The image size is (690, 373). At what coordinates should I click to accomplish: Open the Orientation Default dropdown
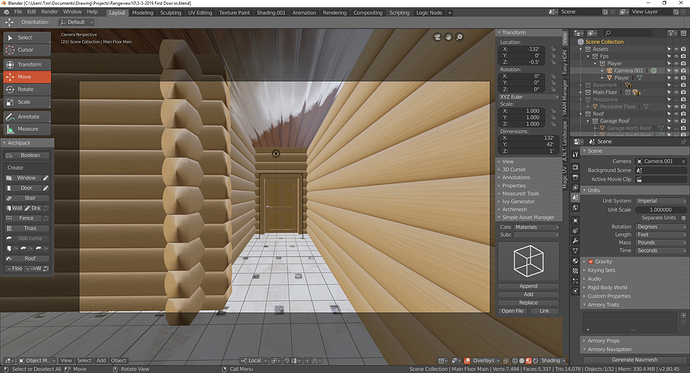tap(77, 22)
